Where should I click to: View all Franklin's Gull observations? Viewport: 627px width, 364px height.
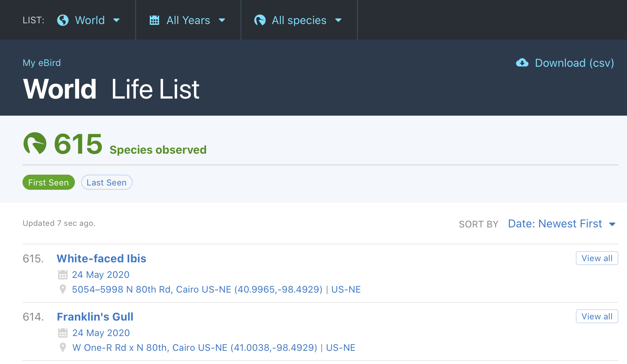597,316
